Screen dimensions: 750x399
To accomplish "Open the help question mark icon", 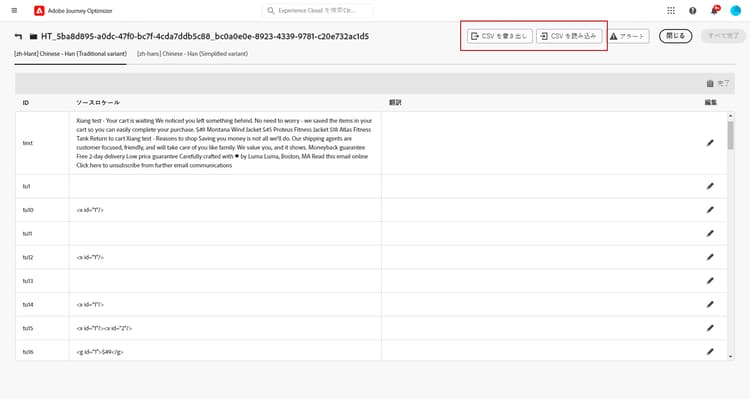I will point(693,11).
